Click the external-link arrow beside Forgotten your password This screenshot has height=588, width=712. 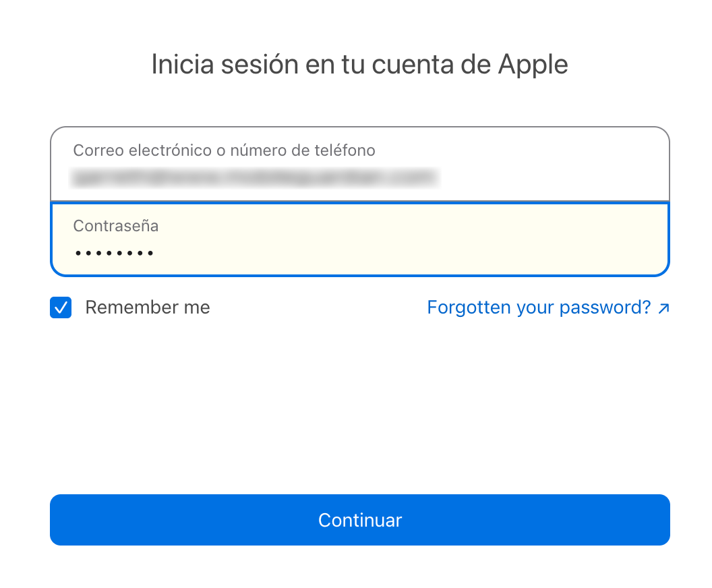pyautogui.click(x=663, y=309)
